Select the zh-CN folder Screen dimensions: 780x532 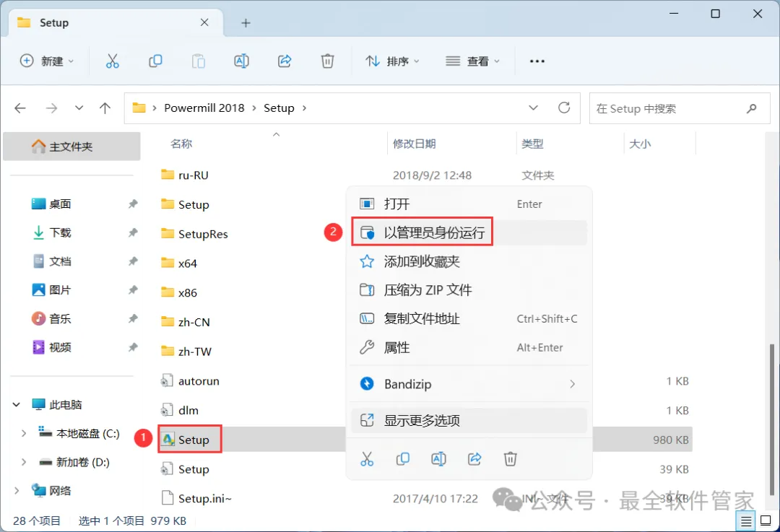pos(186,322)
